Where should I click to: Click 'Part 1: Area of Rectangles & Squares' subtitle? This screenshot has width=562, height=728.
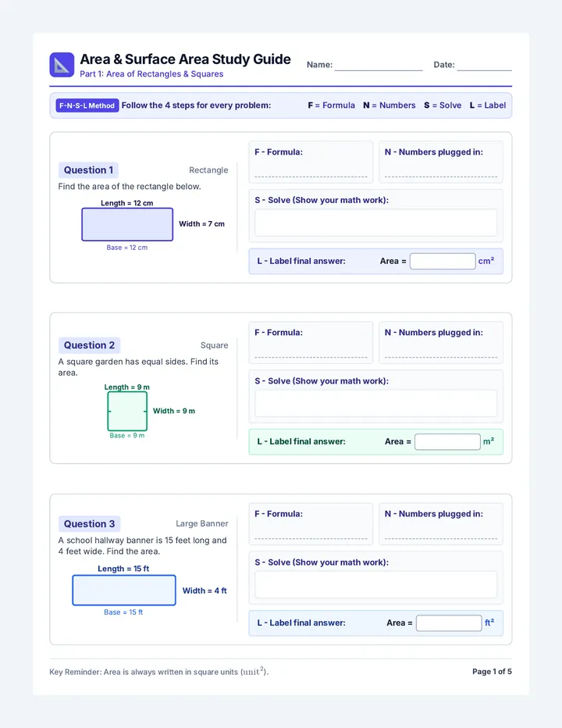tap(151, 74)
